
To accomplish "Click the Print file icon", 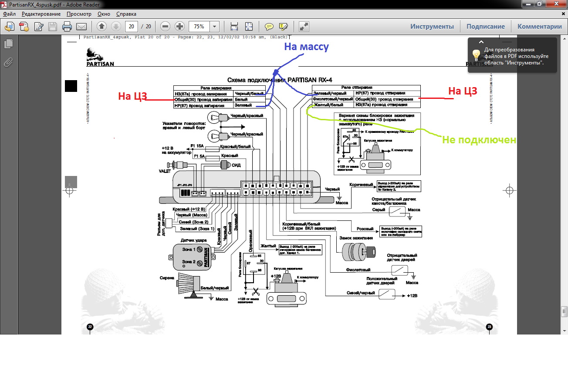I will click(x=67, y=27).
